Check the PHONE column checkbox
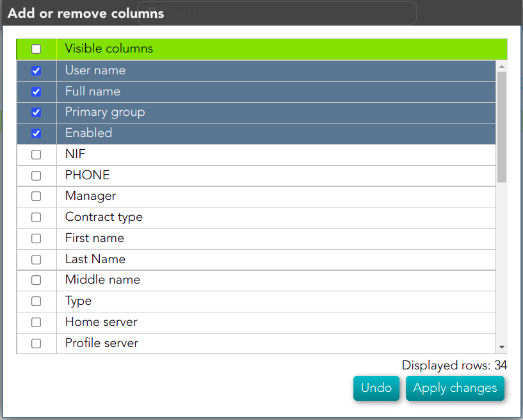Viewport: 523px width, 420px height. [x=36, y=175]
